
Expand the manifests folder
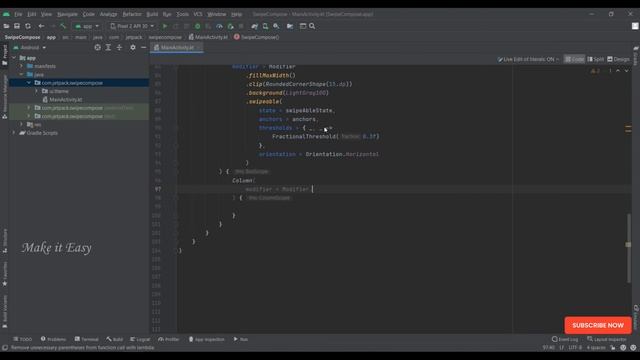click(22, 66)
